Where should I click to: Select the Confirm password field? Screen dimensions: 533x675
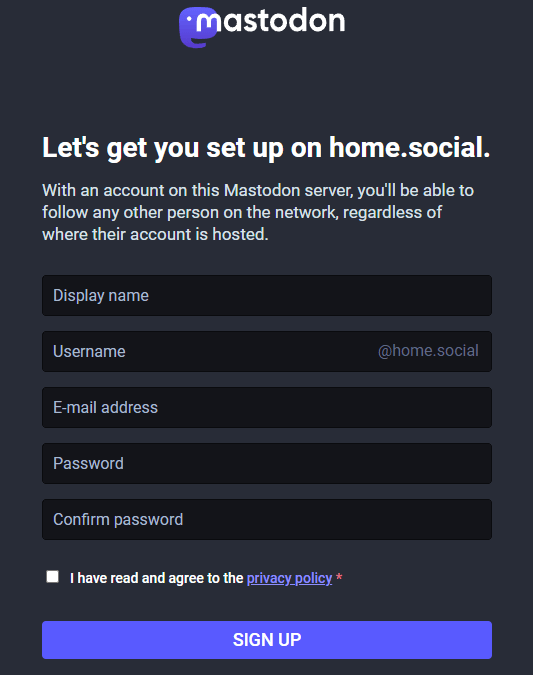point(267,519)
